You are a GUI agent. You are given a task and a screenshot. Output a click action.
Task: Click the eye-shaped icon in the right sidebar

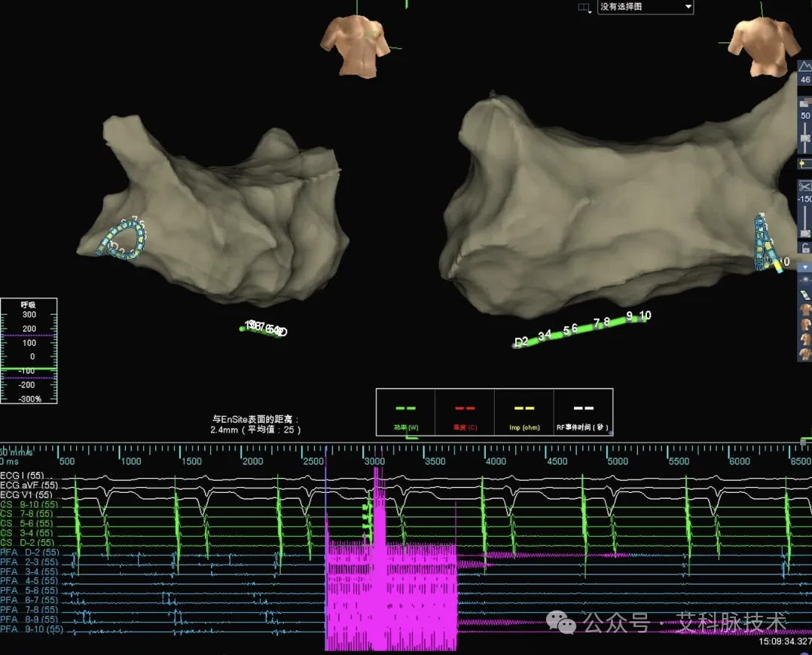[x=804, y=280]
